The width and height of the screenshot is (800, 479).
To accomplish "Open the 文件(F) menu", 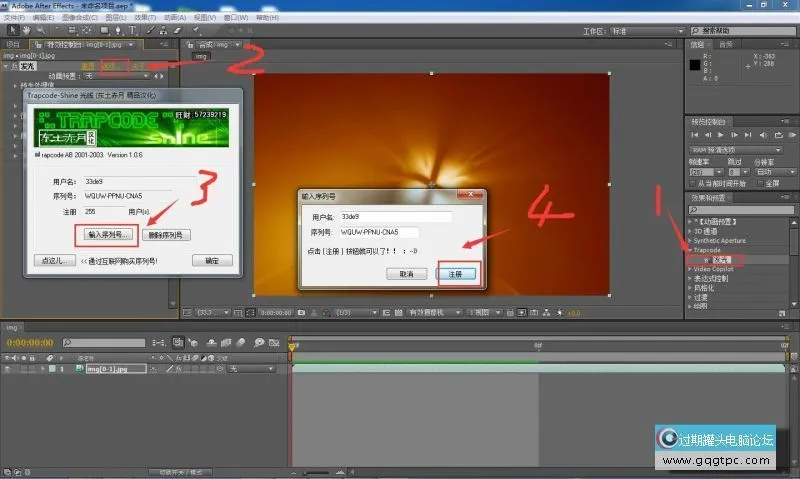I will click(14, 18).
